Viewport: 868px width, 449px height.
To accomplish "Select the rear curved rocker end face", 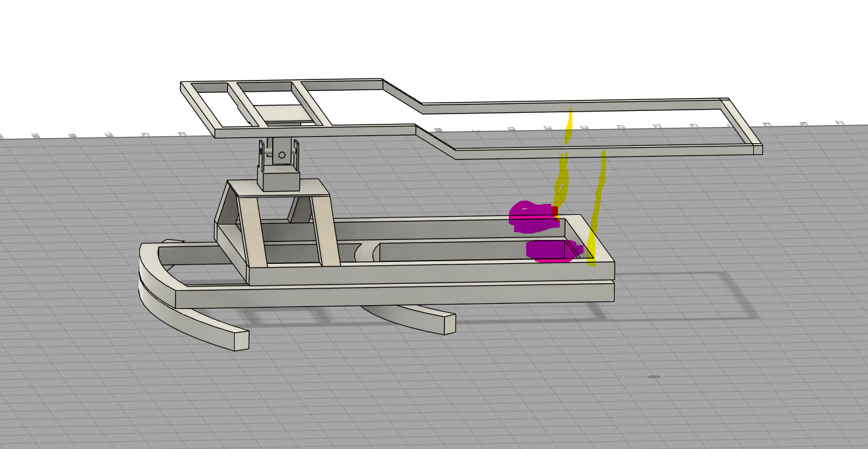I will [x=449, y=324].
